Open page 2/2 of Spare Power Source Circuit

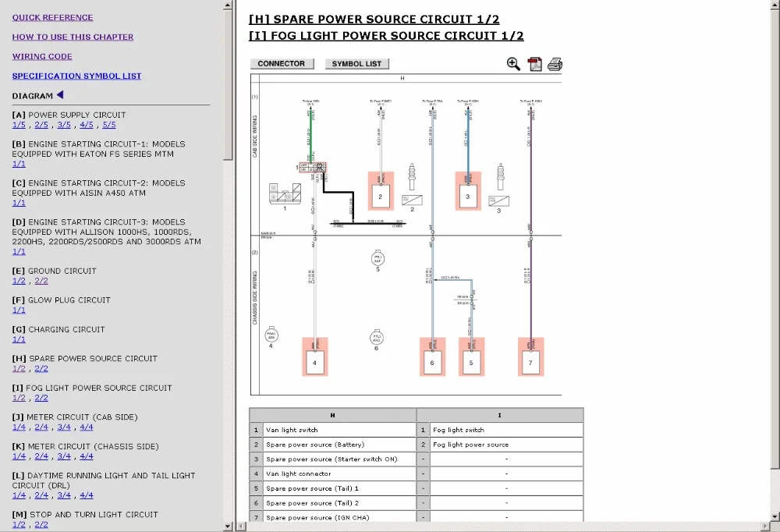coord(40,368)
